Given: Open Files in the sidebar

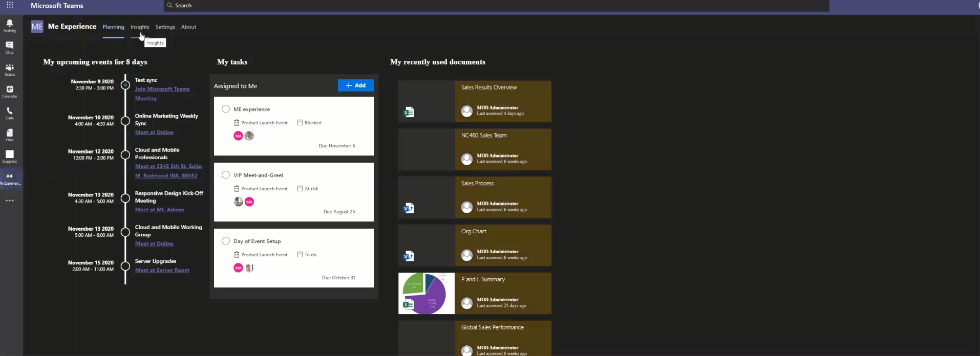Looking at the screenshot, I should (x=10, y=135).
